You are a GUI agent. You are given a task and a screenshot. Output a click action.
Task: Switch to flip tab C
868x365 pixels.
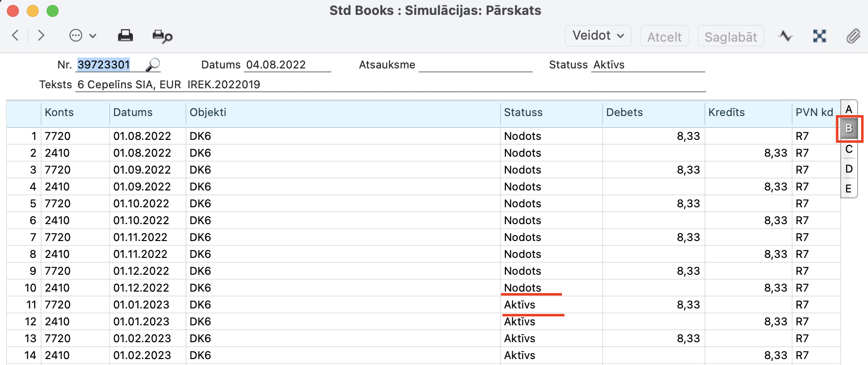point(849,149)
